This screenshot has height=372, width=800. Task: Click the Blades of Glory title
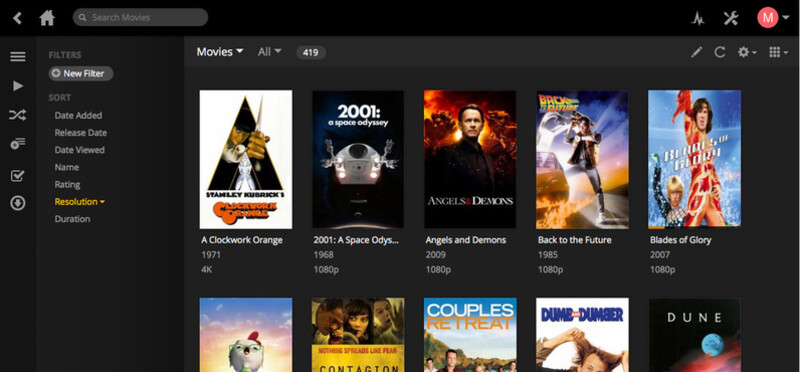click(x=681, y=240)
